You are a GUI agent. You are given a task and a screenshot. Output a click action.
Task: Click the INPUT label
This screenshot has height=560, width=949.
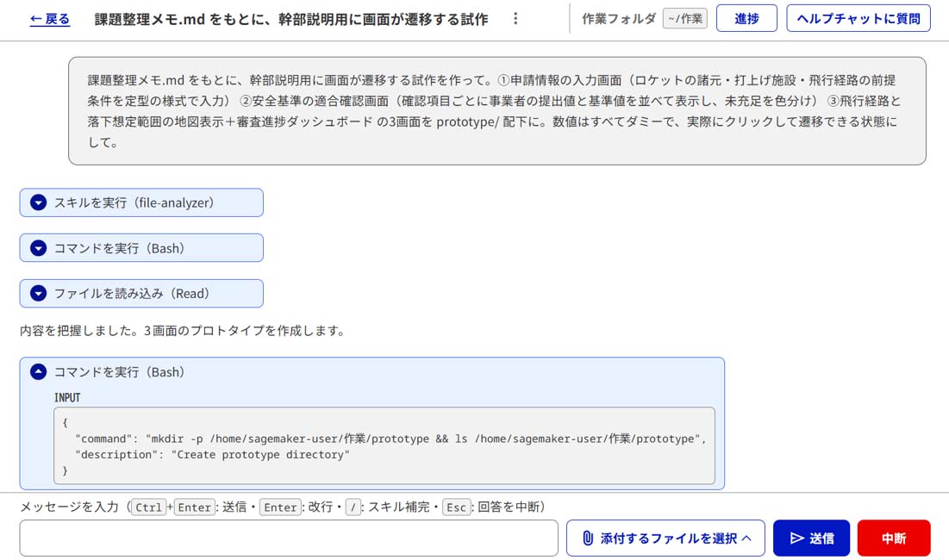pos(67,398)
